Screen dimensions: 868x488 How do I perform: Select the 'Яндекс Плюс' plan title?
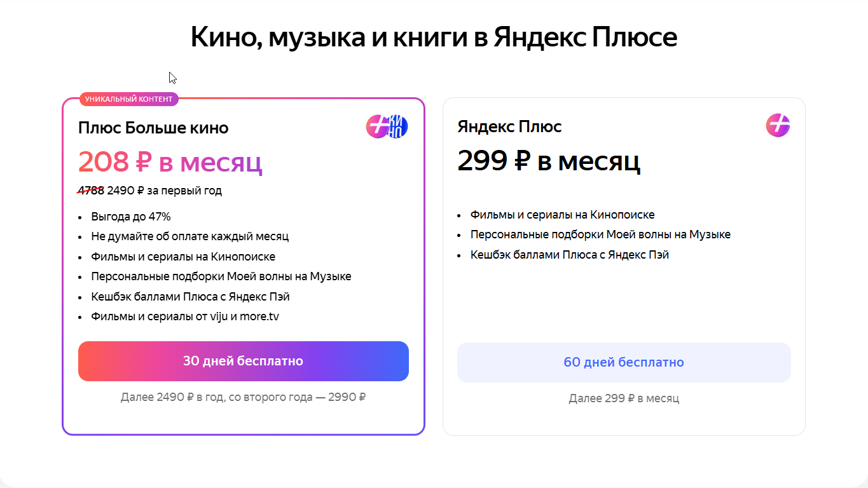pyautogui.click(x=509, y=126)
